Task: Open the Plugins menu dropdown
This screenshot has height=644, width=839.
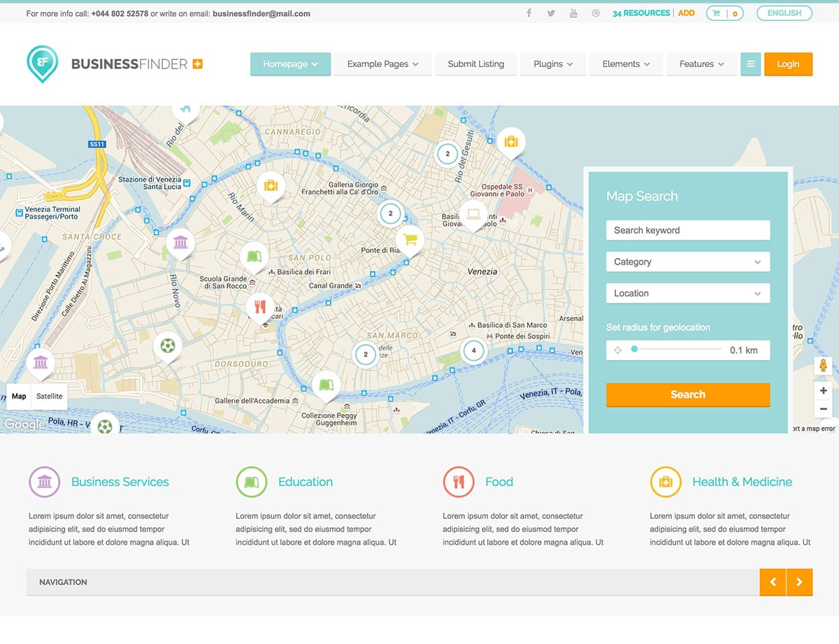Action: [x=553, y=64]
